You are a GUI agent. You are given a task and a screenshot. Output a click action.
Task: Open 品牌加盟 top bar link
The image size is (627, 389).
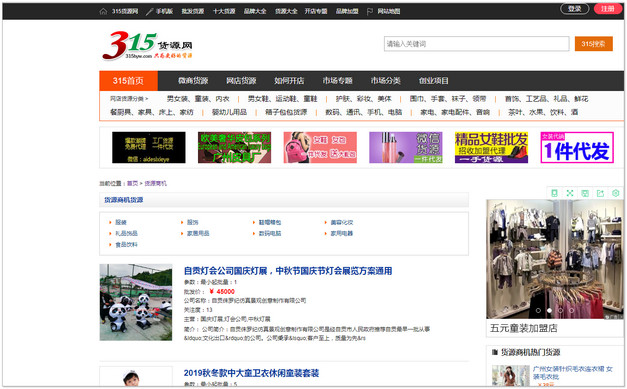pyautogui.click(x=347, y=11)
